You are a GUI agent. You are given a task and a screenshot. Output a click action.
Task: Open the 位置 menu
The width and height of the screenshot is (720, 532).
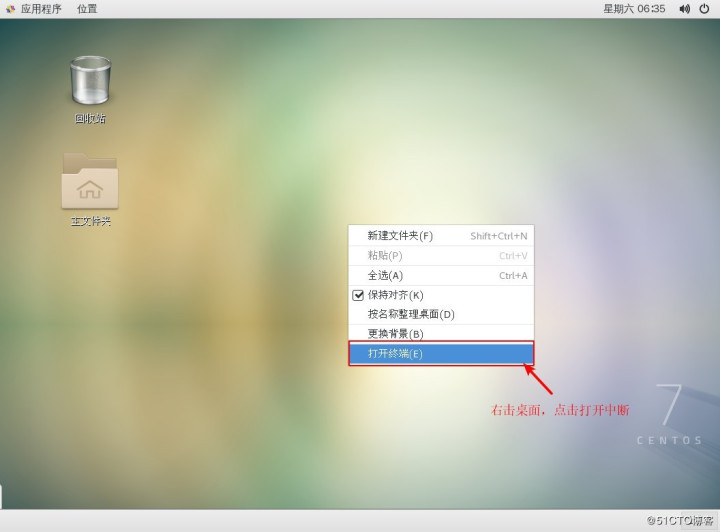[87, 9]
